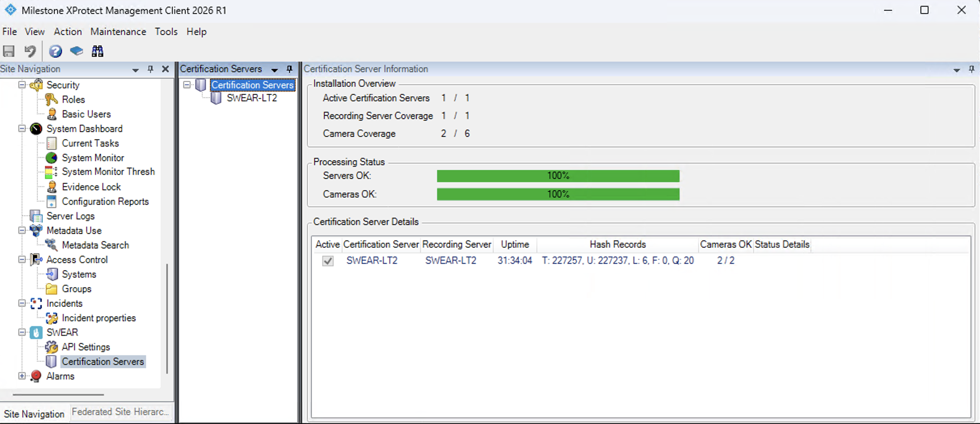Click the SWEAR node icon

[36, 333]
